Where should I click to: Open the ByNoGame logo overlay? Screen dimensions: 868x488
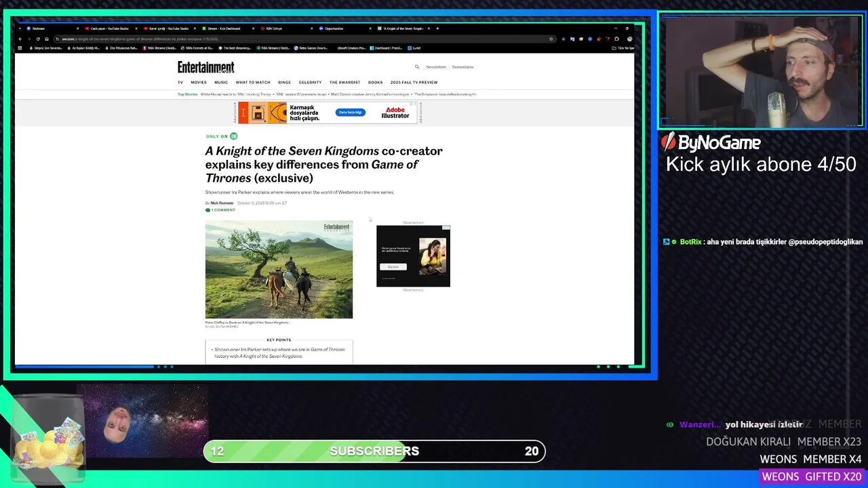point(711,142)
